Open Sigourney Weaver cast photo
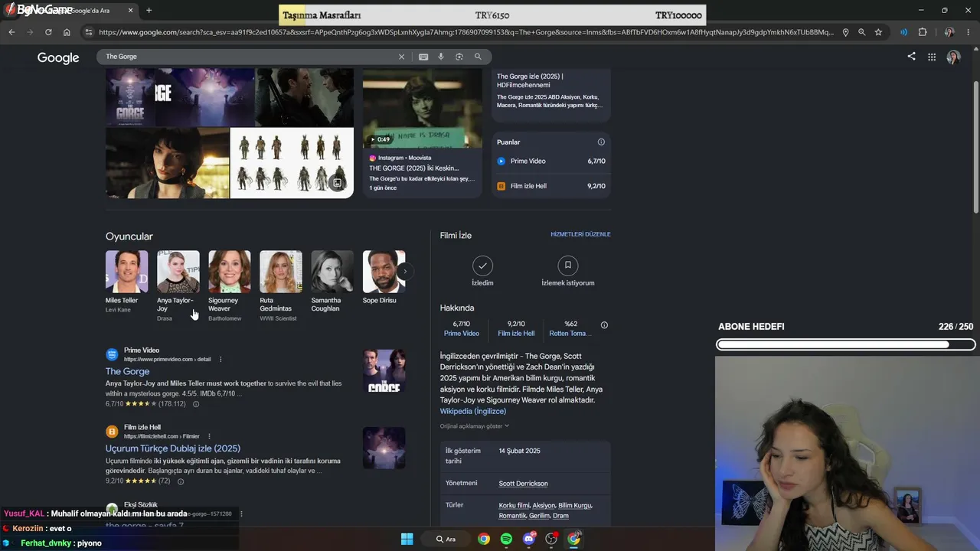The image size is (980, 551). click(x=230, y=272)
